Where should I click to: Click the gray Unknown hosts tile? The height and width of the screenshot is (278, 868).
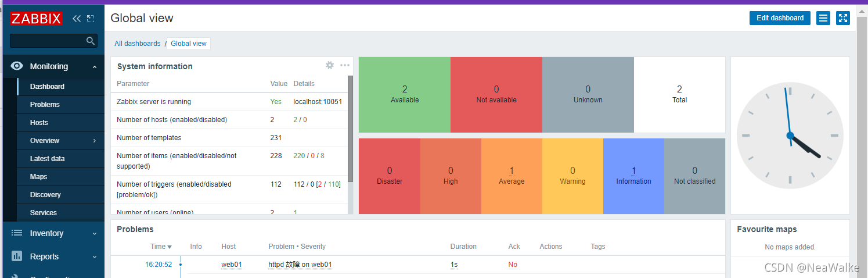tap(588, 95)
